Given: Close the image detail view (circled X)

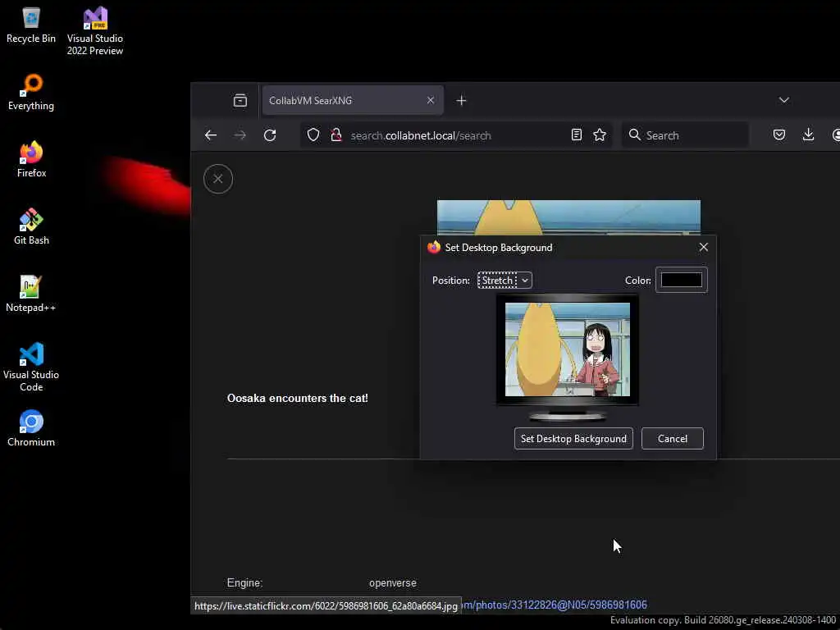Looking at the screenshot, I should (x=218, y=178).
